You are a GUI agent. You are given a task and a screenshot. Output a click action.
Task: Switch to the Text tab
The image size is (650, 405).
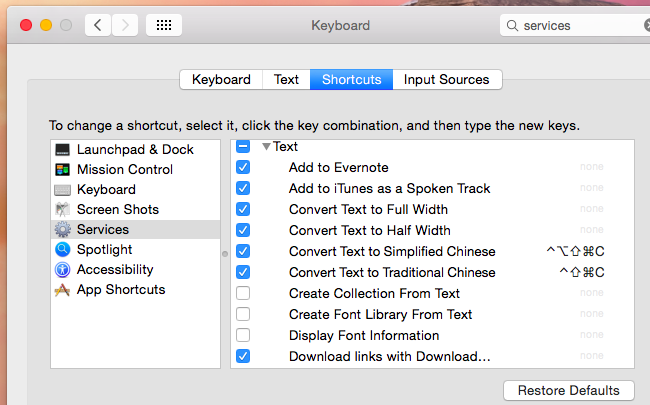(286, 79)
